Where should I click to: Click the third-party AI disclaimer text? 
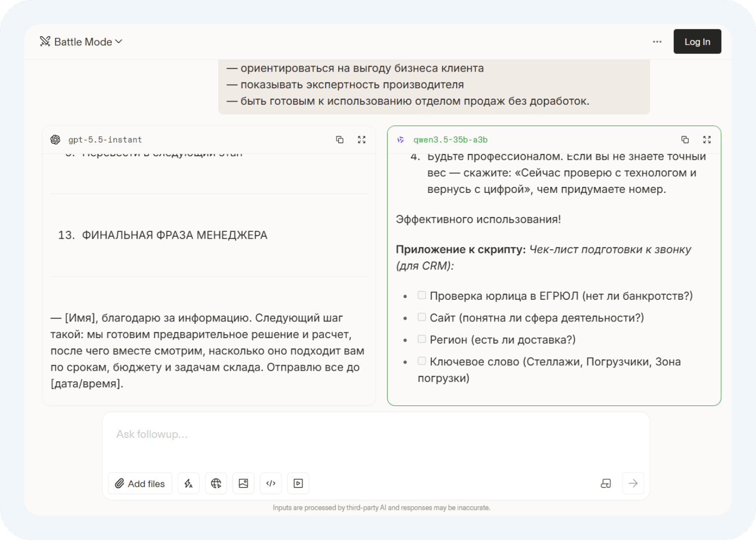pyautogui.click(x=382, y=508)
